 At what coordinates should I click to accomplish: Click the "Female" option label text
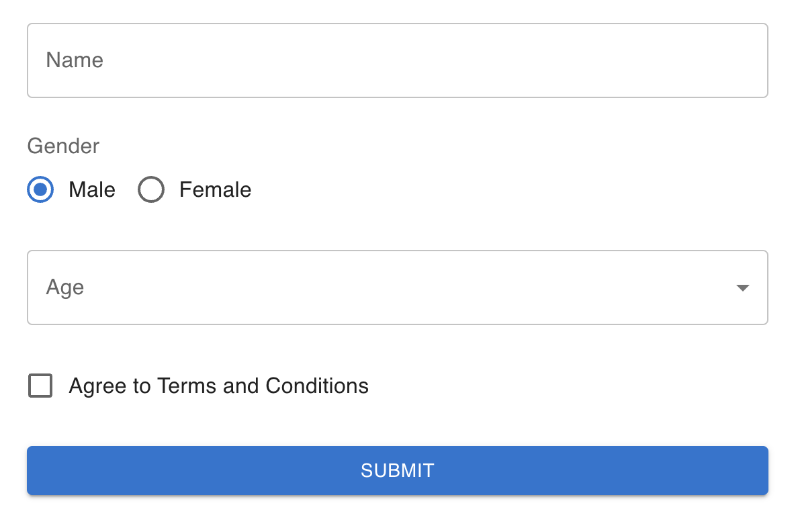pyautogui.click(x=215, y=190)
